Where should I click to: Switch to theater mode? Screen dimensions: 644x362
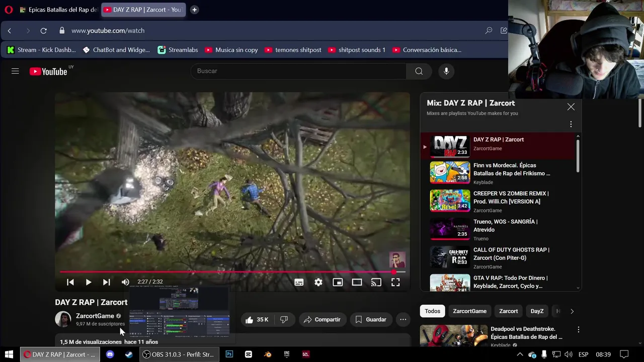357,283
